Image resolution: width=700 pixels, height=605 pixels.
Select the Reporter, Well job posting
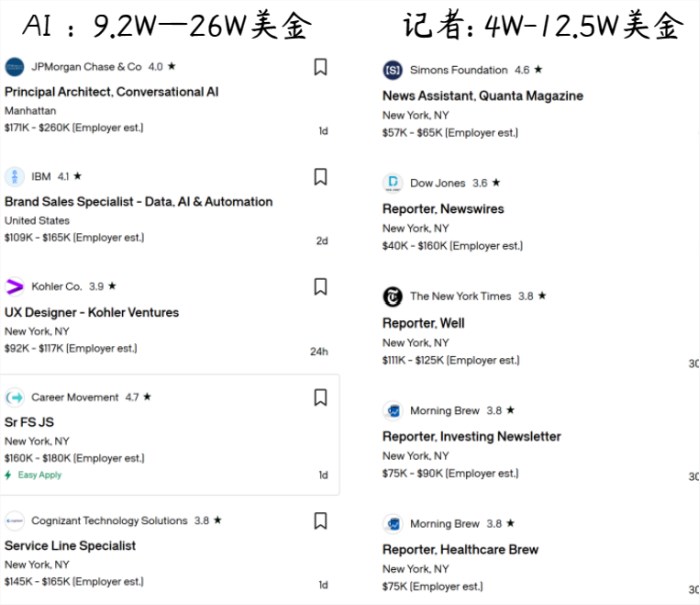coord(423,323)
